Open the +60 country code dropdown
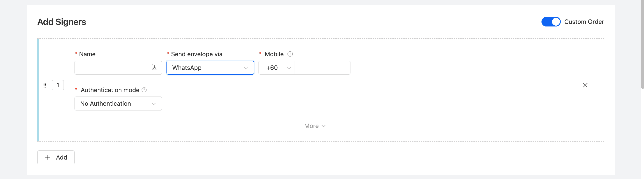The width and height of the screenshot is (644, 179). [x=276, y=68]
